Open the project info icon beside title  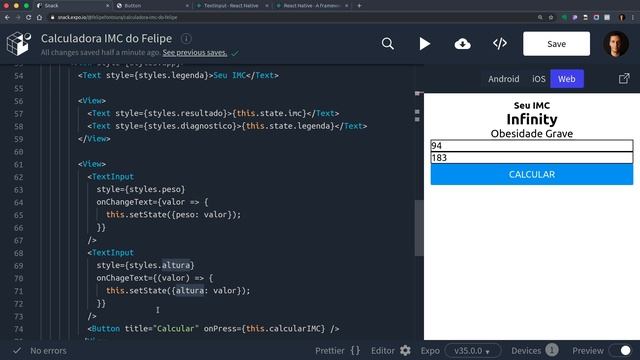[186, 39]
